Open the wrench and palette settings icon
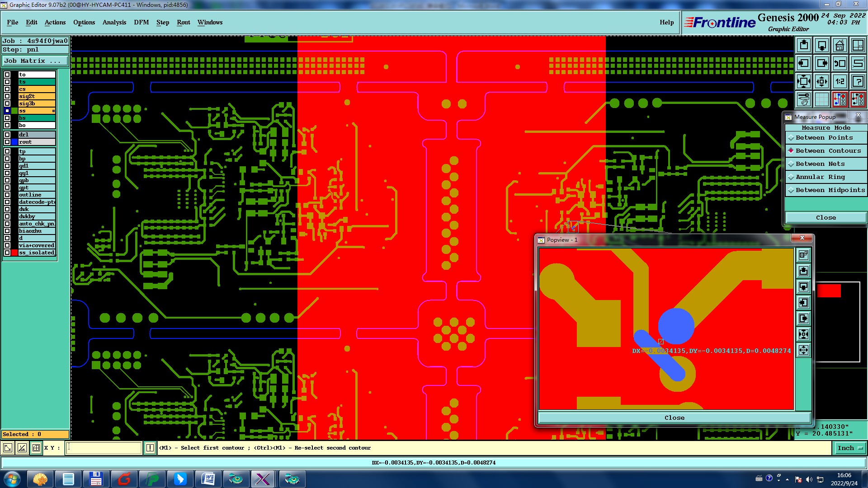This screenshot has width=868, height=488. coord(804,99)
